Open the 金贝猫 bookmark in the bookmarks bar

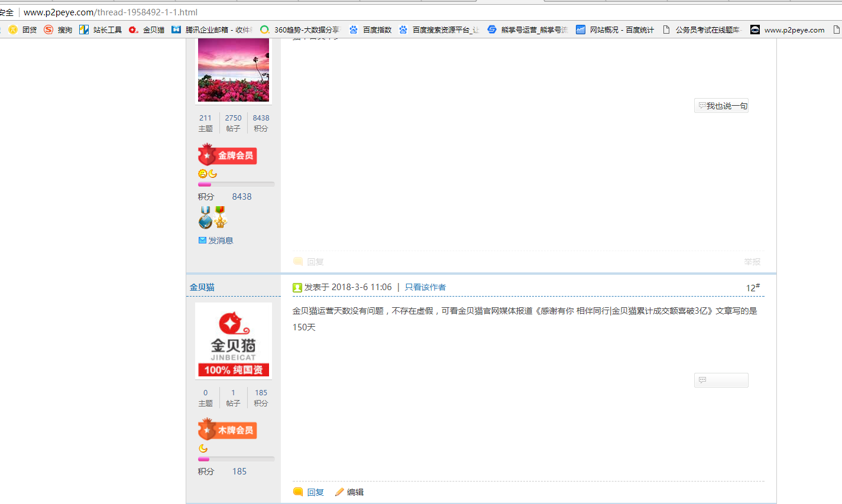tap(147, 30)
